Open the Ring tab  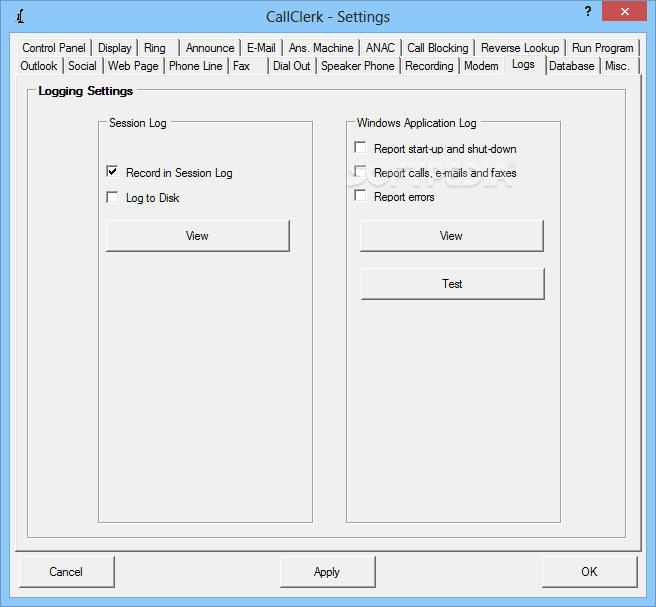tap(159, 48)
